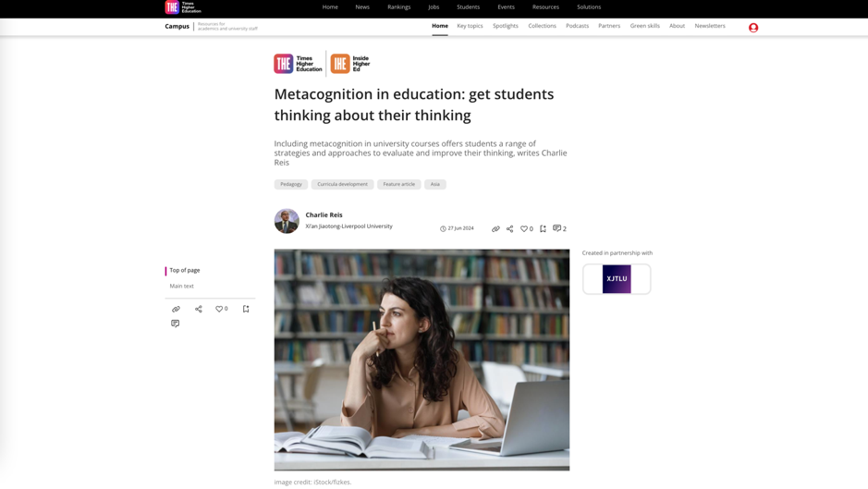Like the article with the heart near the date
This screenshot has height=489, width=868.
tap(524, 228)
